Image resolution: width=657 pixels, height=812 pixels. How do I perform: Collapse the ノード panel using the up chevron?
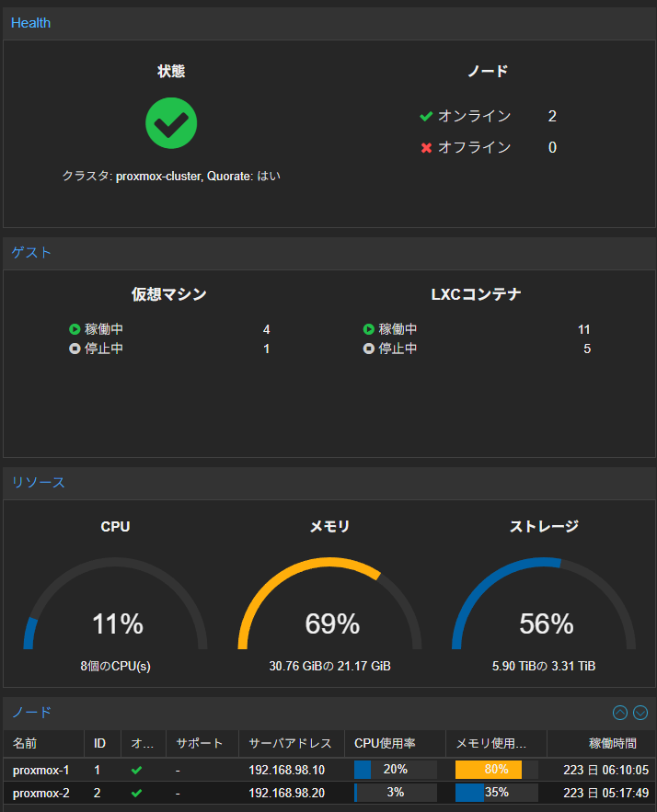(x=620, y=712)
